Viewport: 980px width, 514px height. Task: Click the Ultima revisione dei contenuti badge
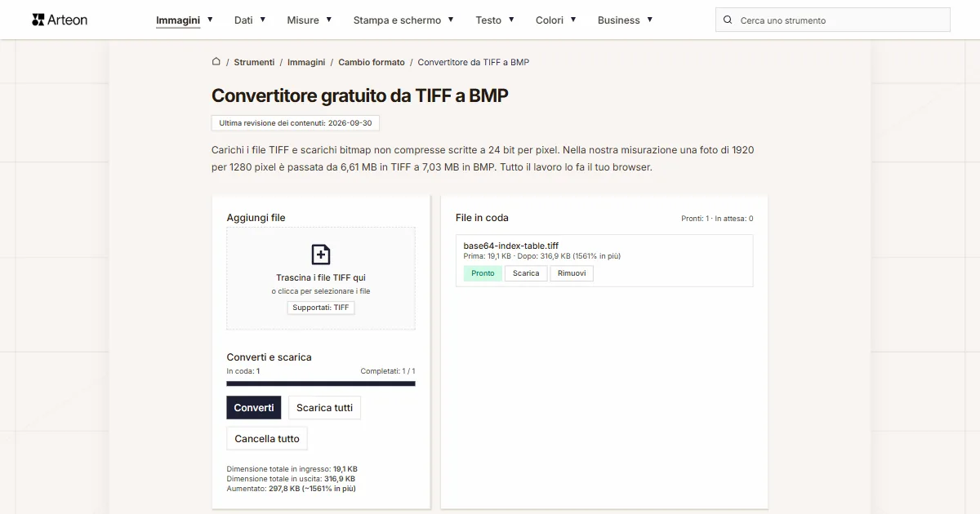(x=296, y=123)
